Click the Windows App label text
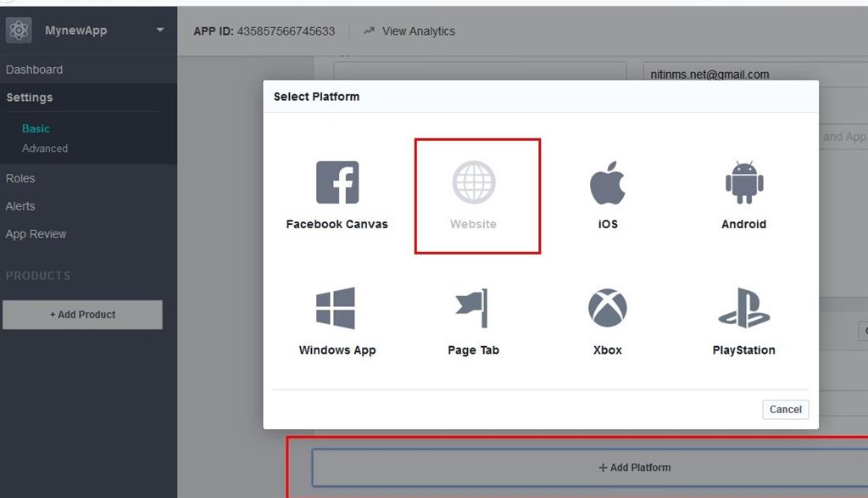This screenshot has height=498, width=868. [x=337, y=350]
